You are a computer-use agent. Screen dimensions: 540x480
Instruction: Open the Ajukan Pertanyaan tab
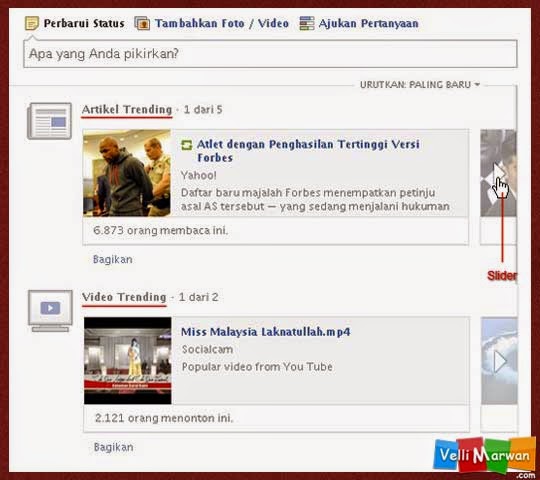coord(368,23)
